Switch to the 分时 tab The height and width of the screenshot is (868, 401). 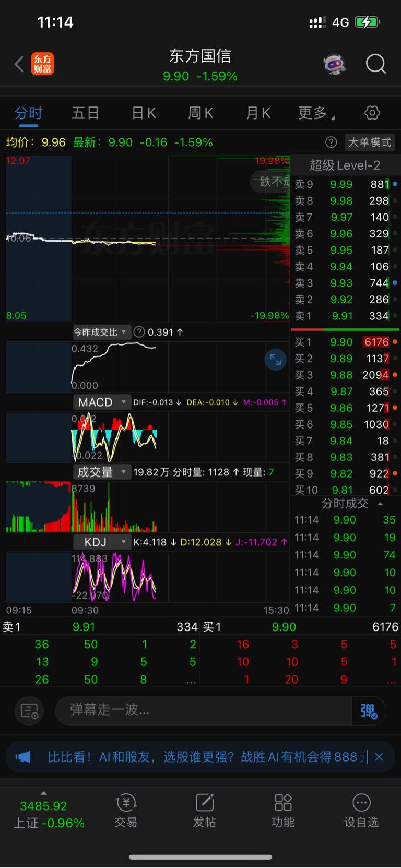click(x=28, y=113)
